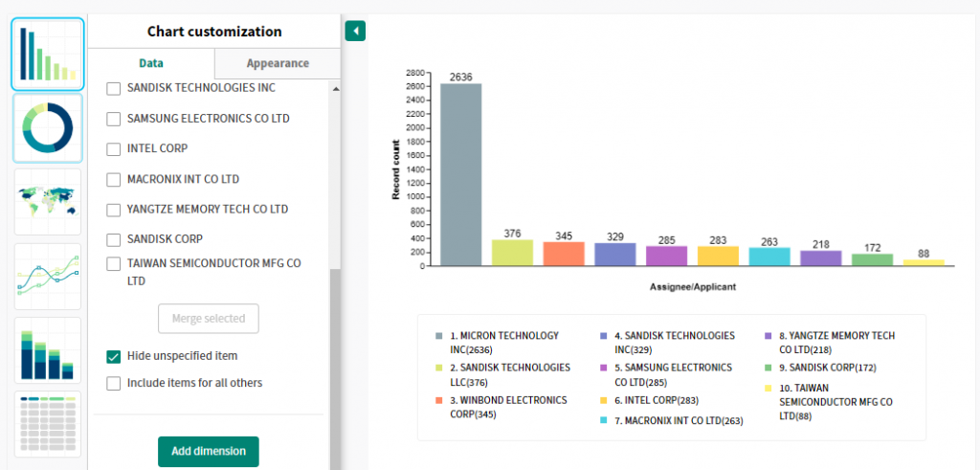
Task: Click the MACRONIX INT CO LTD legend swatch
Action: [x=604, y=421]
